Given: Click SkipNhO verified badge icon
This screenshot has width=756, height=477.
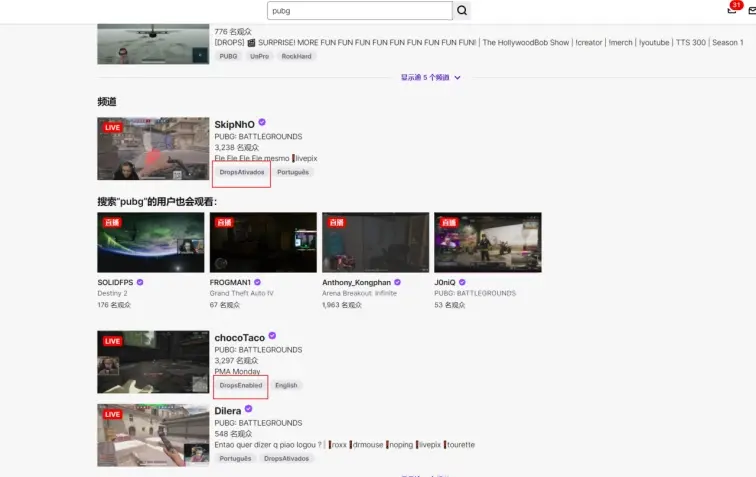Looking at the screenshot, I should click(x=262, y=123).
